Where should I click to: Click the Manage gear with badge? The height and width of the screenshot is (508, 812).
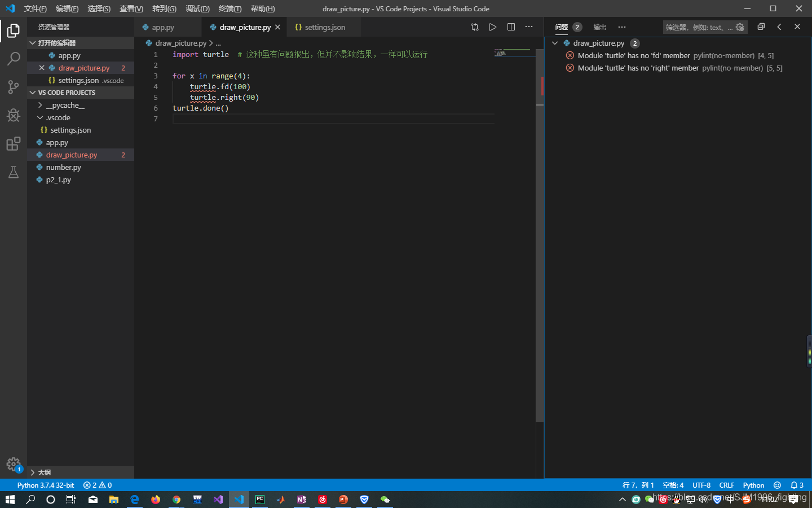(x=14, y=465)
